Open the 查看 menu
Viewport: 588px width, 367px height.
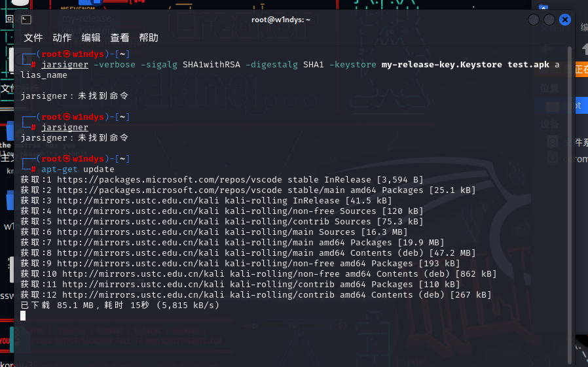tap(119, 38)
